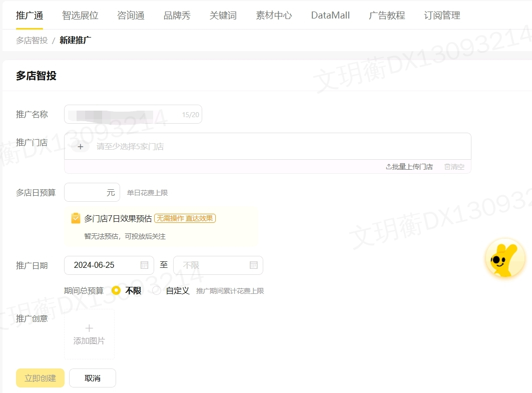Open the end date picker showing 不限
This screenshot has height=393, width=532.
(218, 265)
